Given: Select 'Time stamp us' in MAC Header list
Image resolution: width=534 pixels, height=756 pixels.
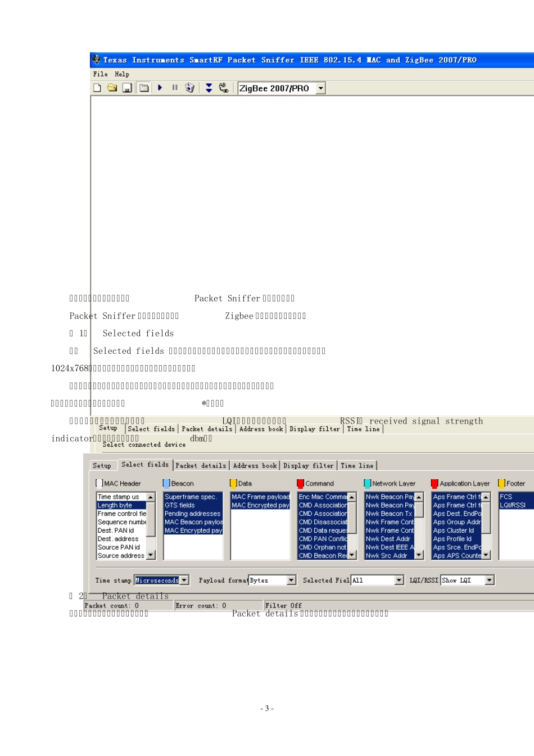Looking at the screenshot, I should pyautogui.click(x=121, y=497).
